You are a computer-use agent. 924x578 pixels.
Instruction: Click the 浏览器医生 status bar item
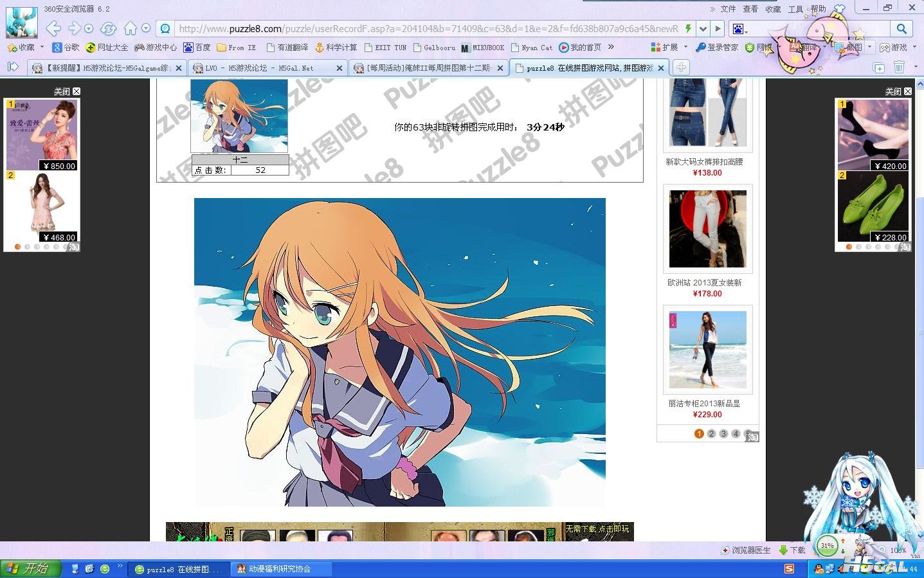[x=746, y=550]
